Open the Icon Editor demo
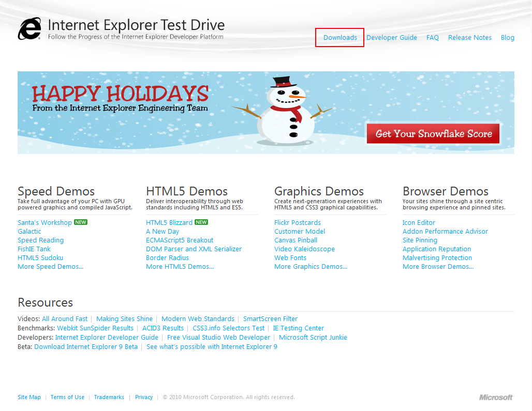This screenshot has width=532, height=411. coord(419,223)
